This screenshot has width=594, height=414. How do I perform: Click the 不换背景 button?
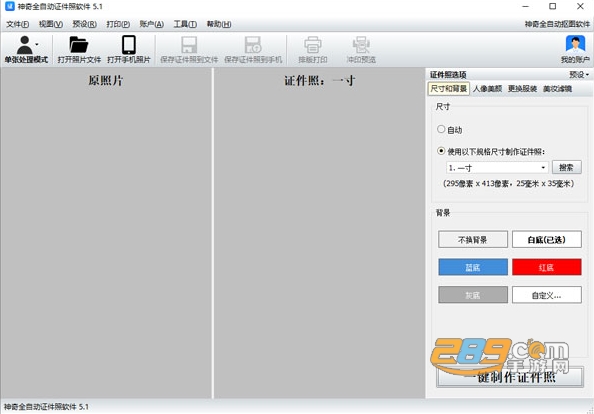473,239
